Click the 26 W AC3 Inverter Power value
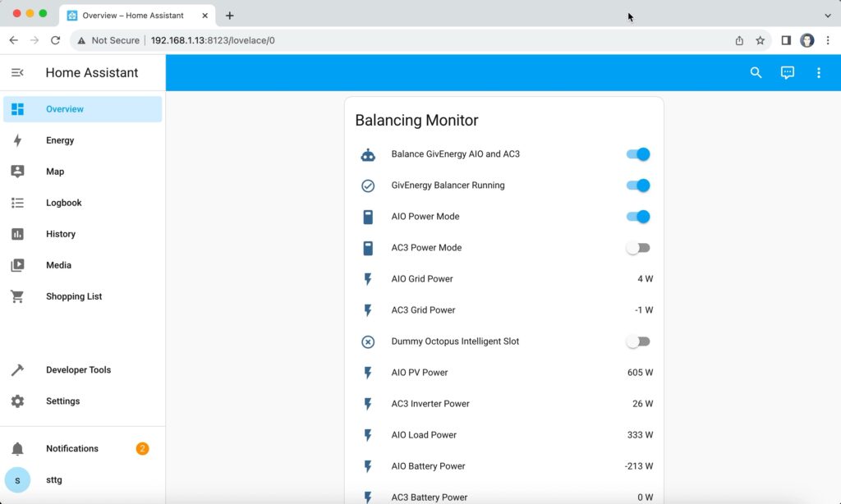This screenshot has width=841, height=504. click(642, 404)
